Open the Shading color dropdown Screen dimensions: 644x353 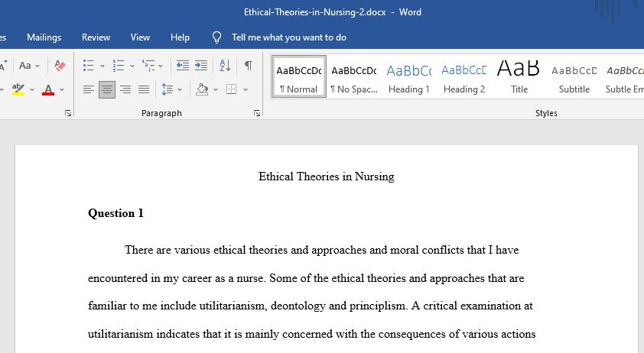point(216,89)
